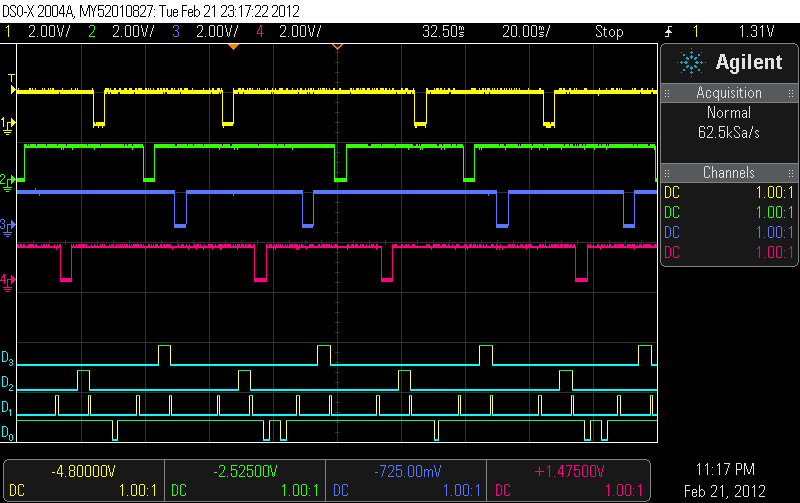Select the channel 4 ground marker
This screenshot has height=503, width=800.
[x=8, y=280]
